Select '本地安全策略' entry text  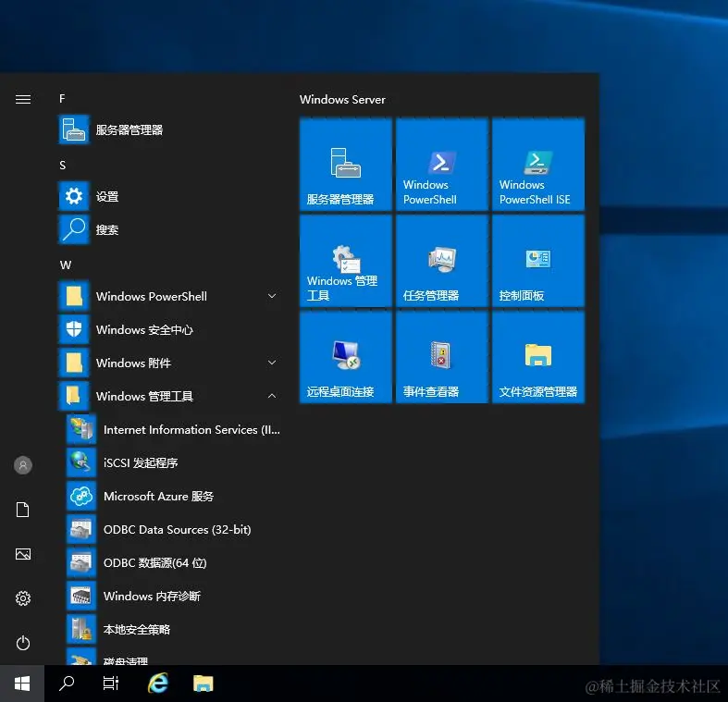[x=137, y=630]
